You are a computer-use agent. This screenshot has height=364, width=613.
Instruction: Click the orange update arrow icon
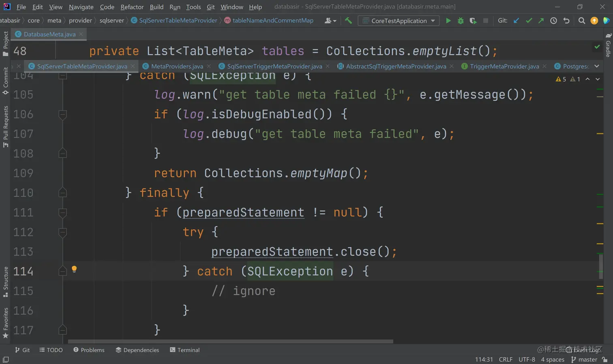point(594,21)
